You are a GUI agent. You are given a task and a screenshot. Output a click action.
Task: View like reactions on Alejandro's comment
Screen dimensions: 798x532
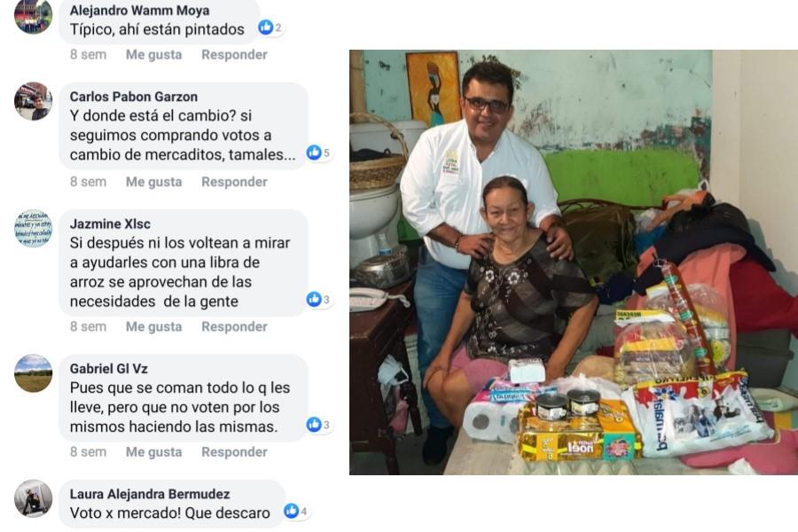coord(270,27)
